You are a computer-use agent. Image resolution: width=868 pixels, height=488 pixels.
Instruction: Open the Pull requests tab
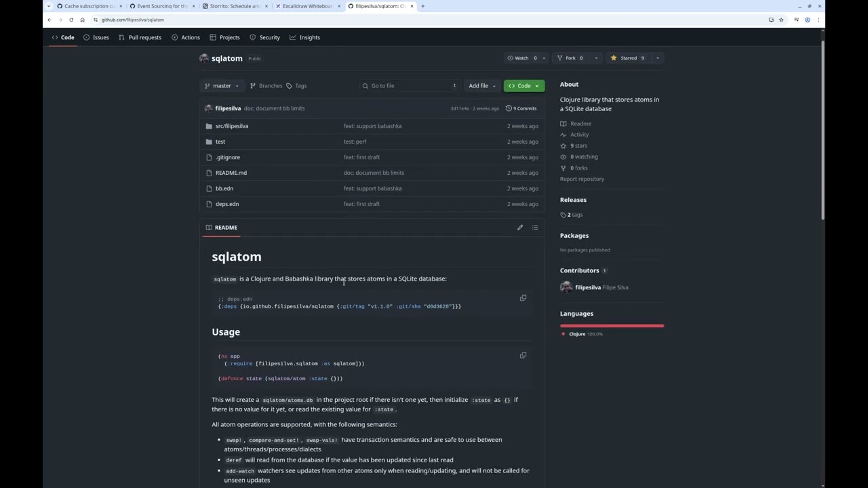coord(140,37)
